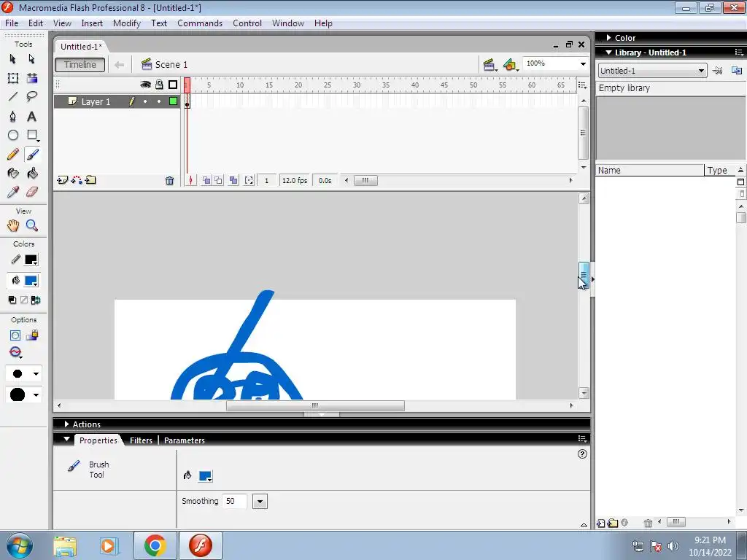The image size is (747, 560).
Task: Toggle Onion Skin in timeline
Action: [x=206, y=181]
